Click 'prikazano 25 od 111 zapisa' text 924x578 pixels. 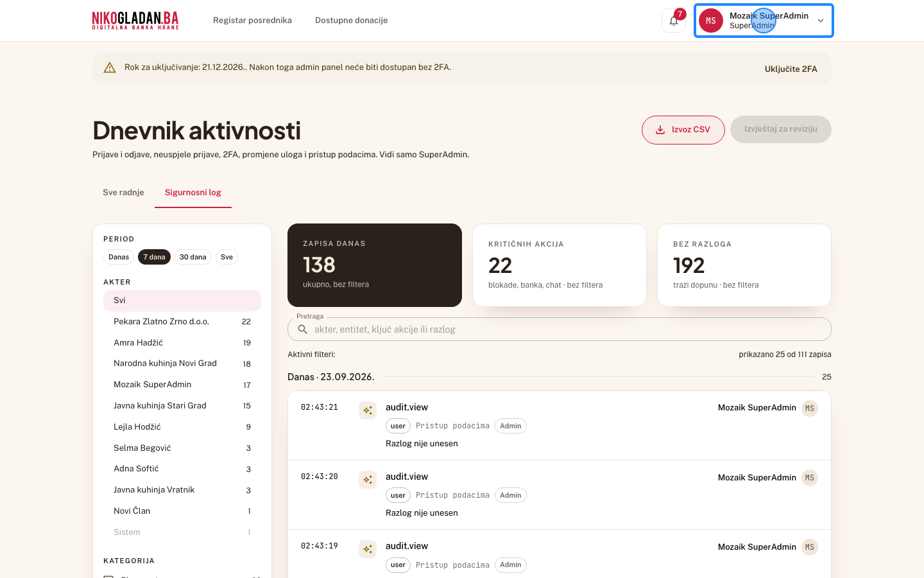(x=785, y=355)
